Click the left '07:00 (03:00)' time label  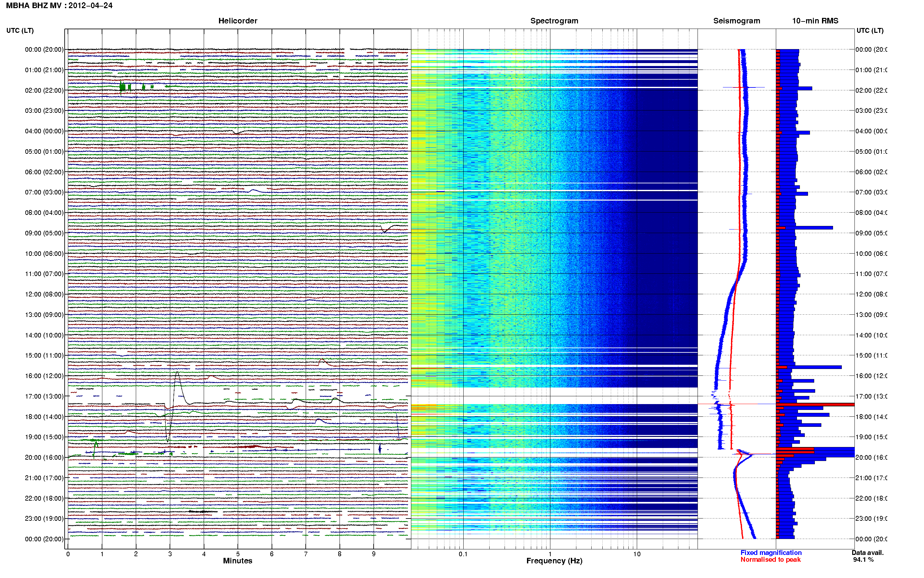tap(44, 192)
